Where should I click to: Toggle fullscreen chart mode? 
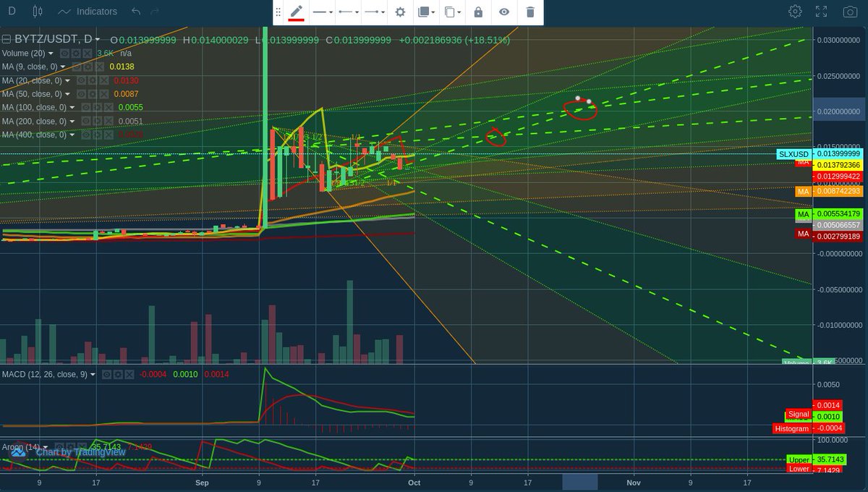(x=821, y=12)
